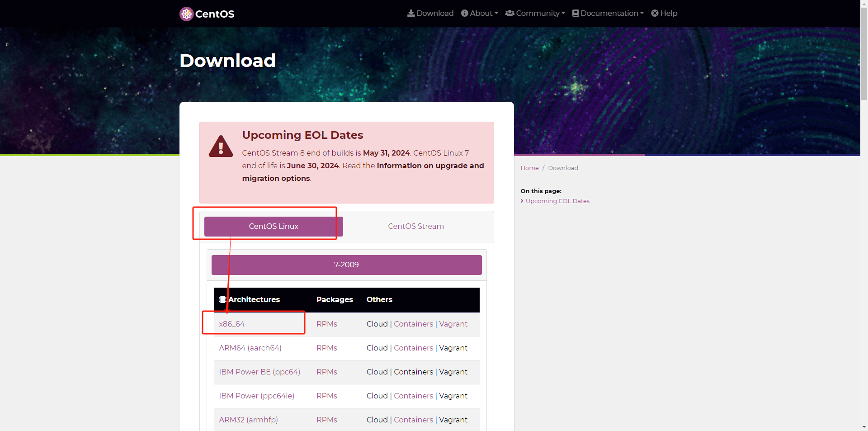Viewport: 868px width, 431px height.
Task: Open the IBM Power BE (ppc64) link
Action: coord(259,372)
